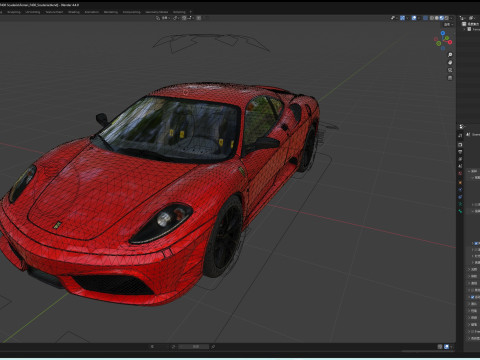The image size is (480, 360).
Task: Open the View Layer properties tab
Action: pyautogui.click(x=460, y=159)
